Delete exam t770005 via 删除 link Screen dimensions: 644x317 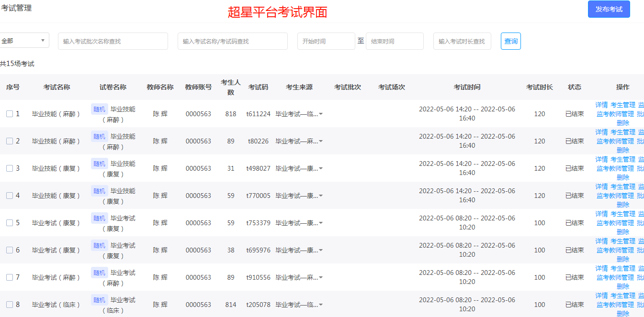pyautogui.click(x=623, y=205)
